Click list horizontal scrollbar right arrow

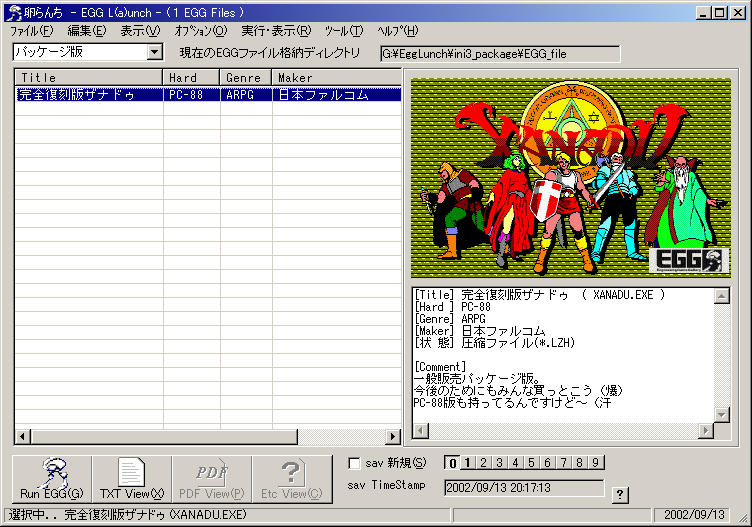[393, 436]
